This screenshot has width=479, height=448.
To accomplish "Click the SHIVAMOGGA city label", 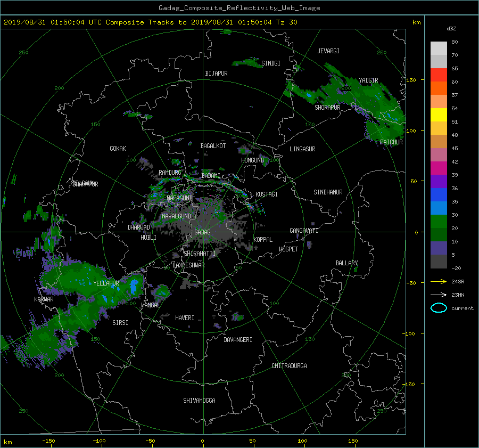I will (199, 400).
